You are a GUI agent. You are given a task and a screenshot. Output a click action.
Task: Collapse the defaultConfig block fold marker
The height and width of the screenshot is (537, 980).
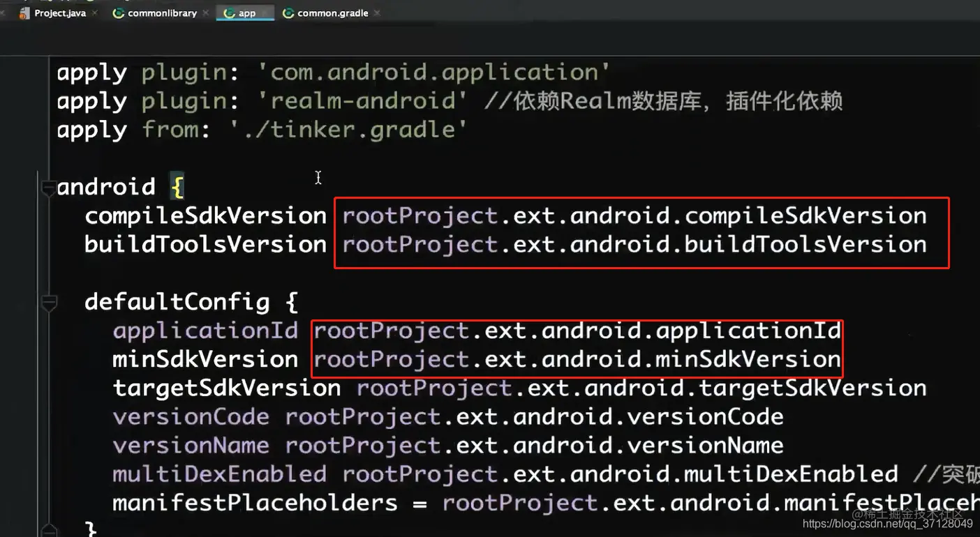48,303
